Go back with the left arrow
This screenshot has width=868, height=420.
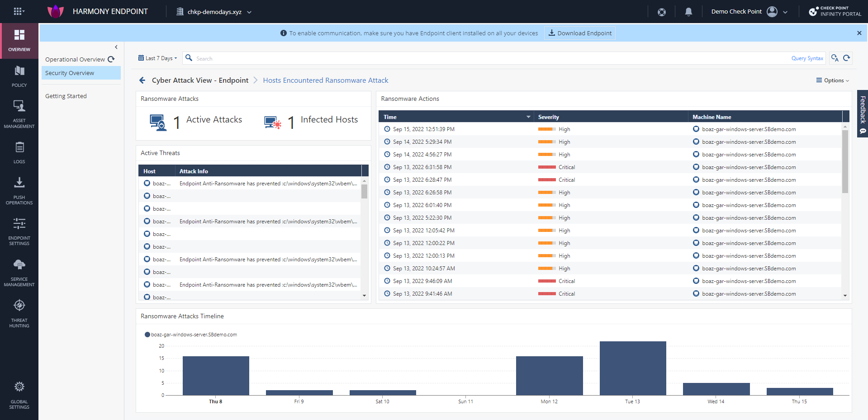142,80
